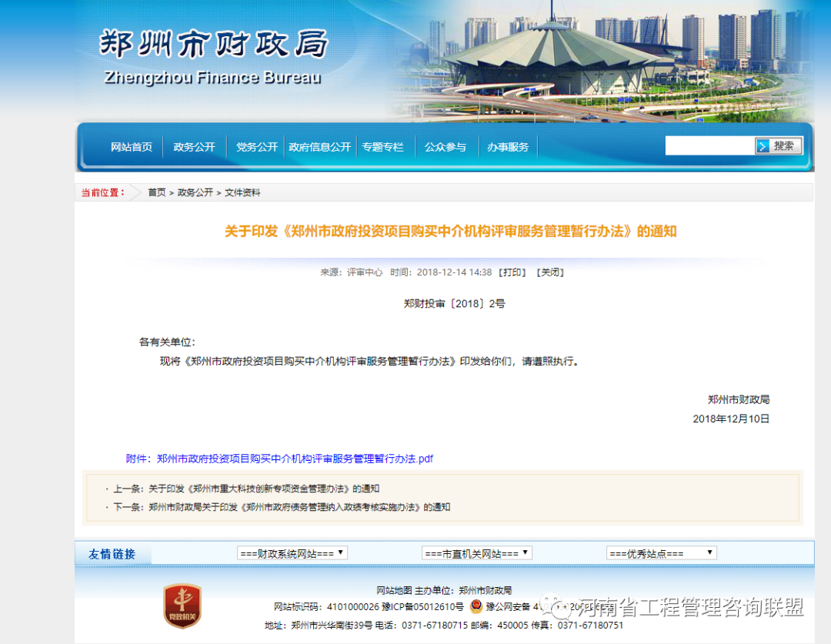The image size is (831, 644).
Task: Click the search text input field
Action: [x=709, y=146]
